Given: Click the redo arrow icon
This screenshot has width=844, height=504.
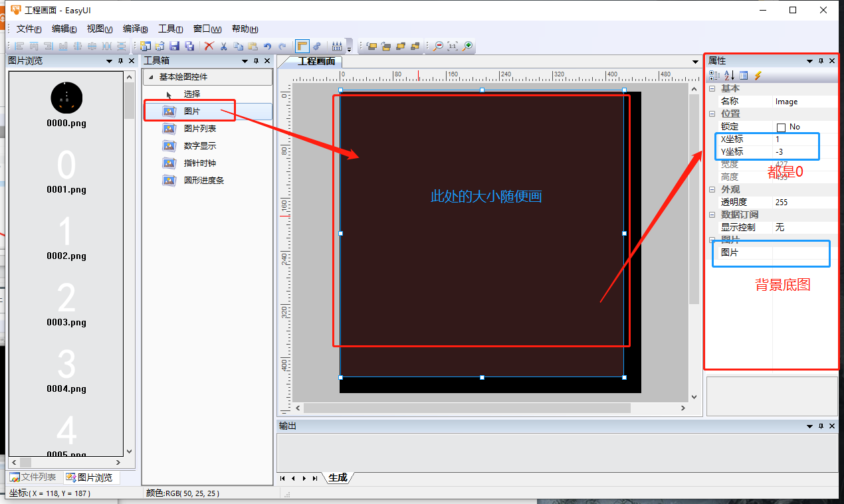Looking at the screenshot, I should click(x=282, y=46).
